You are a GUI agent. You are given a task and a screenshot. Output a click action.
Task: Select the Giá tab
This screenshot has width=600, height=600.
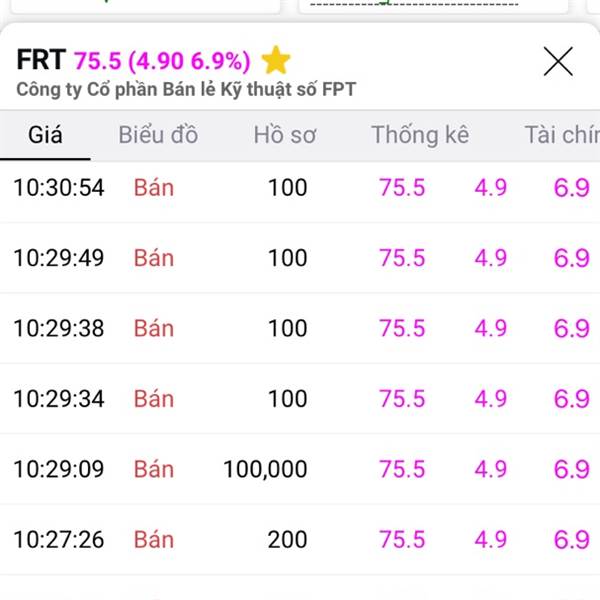pos(45,135)
